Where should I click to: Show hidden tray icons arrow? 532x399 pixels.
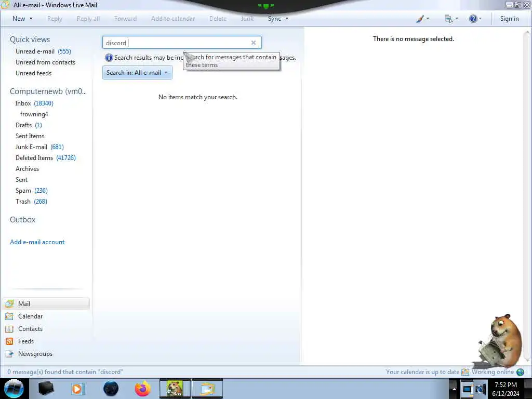(x=454, y=389)
